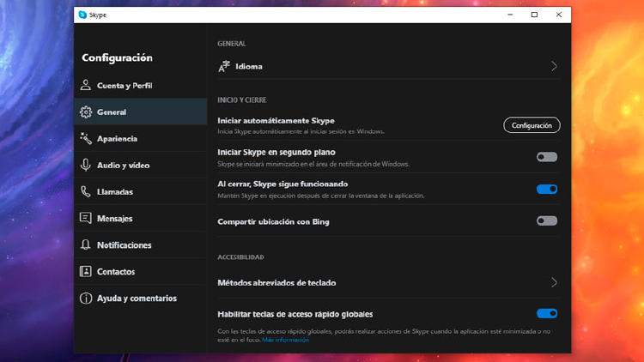Expand the Idioma chevron arrow
The image size is (644, 362).
pos(554,66)
